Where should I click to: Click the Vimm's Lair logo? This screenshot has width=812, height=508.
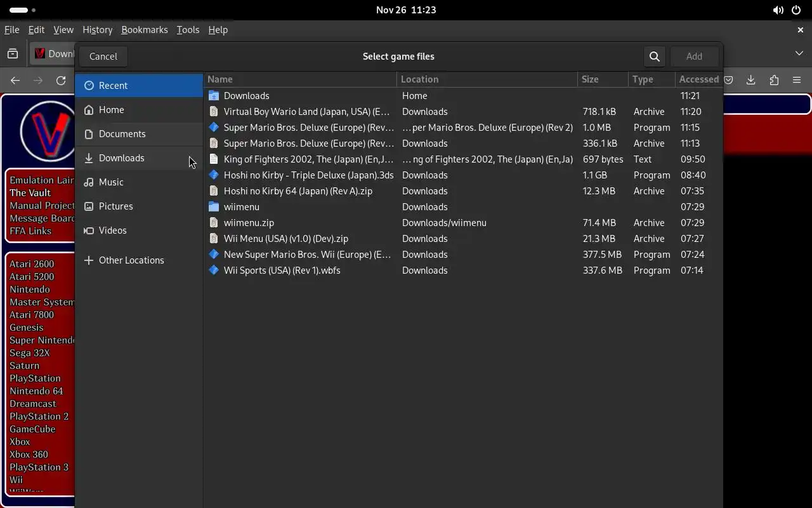pos(48,131)
